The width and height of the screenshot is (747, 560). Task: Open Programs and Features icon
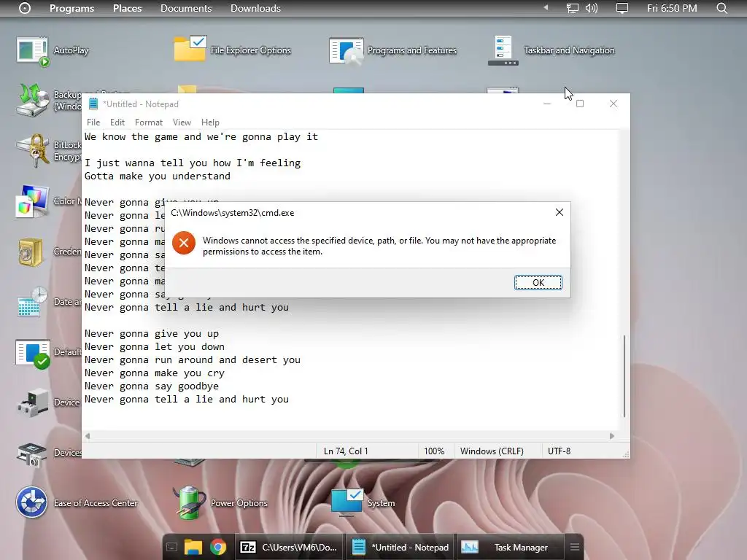[x=347, y=51]
